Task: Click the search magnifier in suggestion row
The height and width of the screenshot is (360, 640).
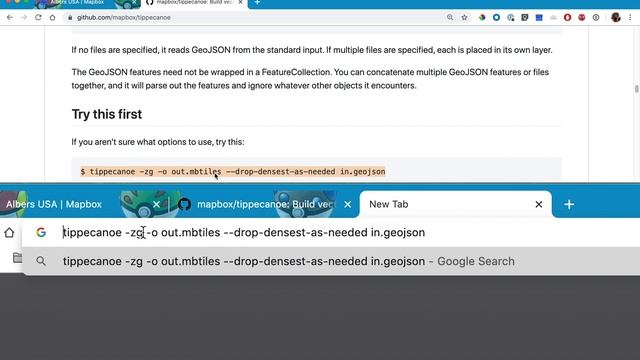Action: tap(41, 261)
